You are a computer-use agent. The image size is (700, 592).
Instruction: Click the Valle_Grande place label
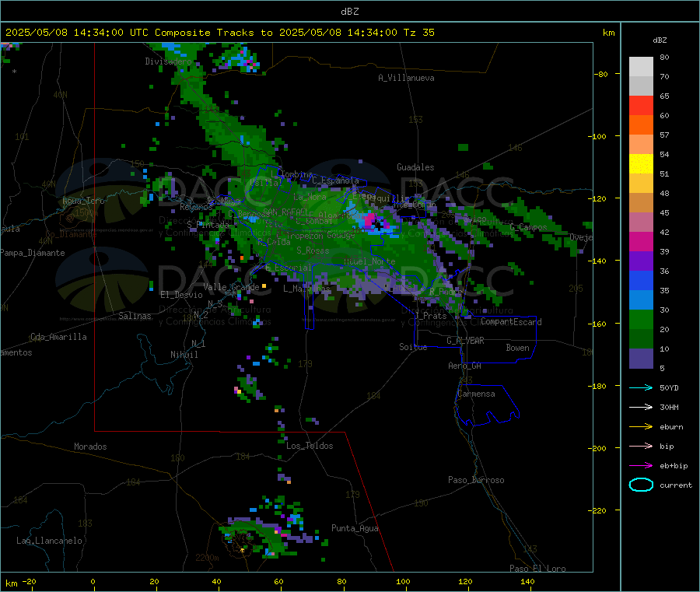(x=231, y=287)
